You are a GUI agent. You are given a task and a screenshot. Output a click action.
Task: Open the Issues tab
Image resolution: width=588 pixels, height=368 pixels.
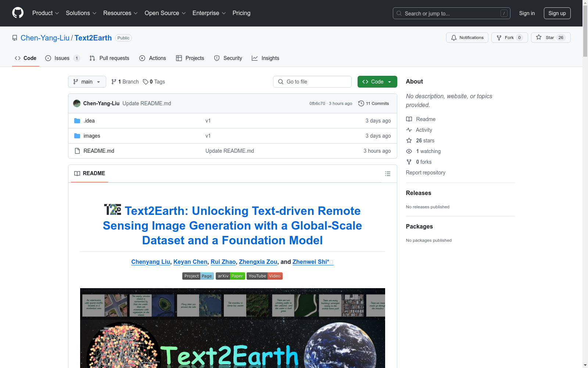[62, 58]
